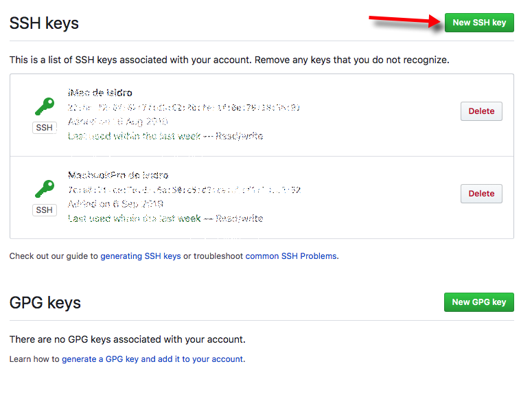The image size is (532, 408).
Task: Click the first key's fingerprint text
Action: click(183, 108)
